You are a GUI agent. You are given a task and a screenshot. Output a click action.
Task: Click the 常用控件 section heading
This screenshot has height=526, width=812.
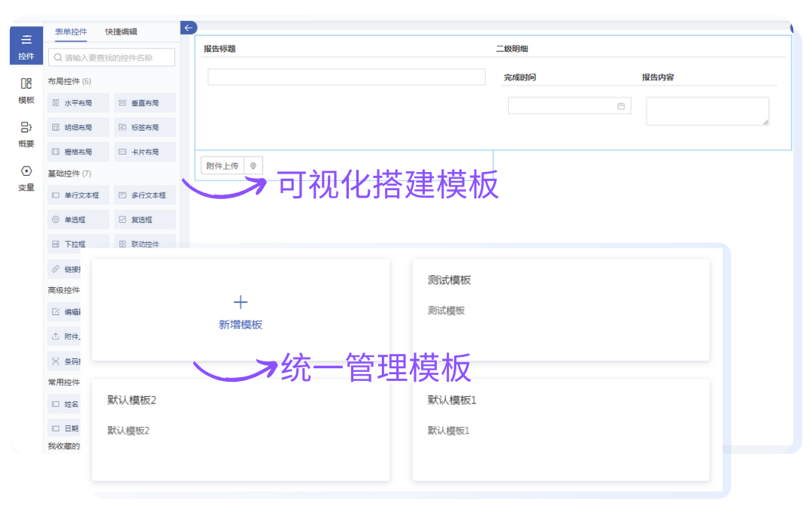64,382
